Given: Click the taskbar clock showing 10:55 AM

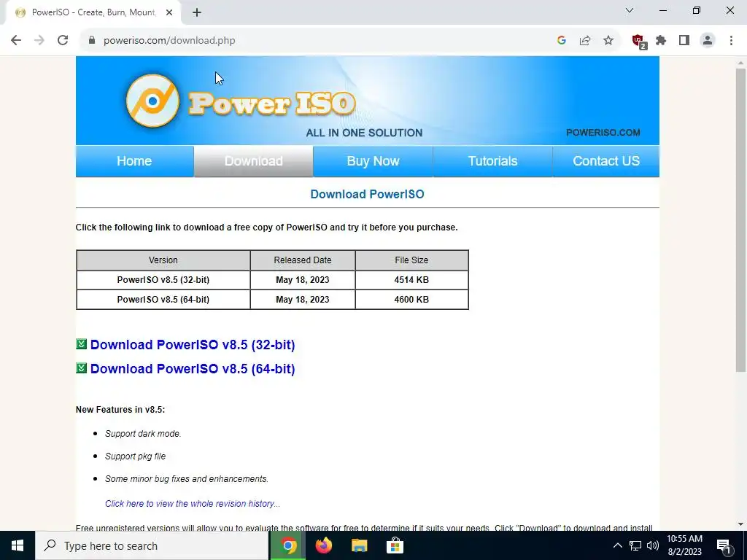Looking at the screenshot, I should point(684,545).
